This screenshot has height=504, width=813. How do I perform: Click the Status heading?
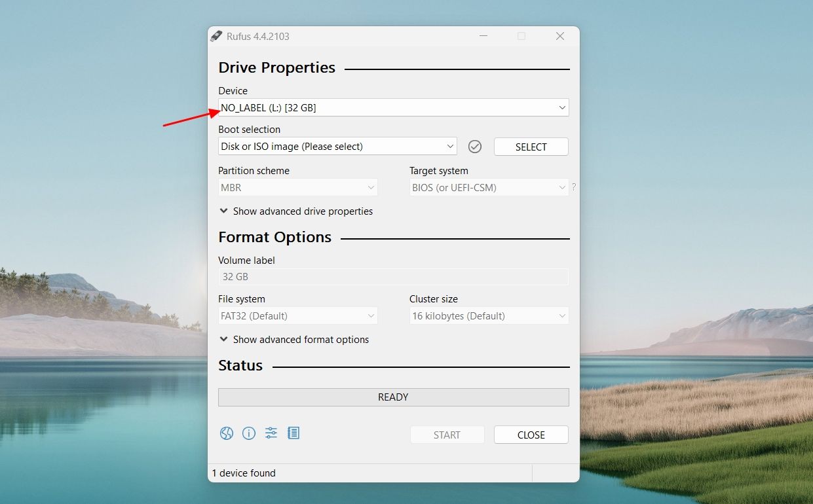pos(240,365)
